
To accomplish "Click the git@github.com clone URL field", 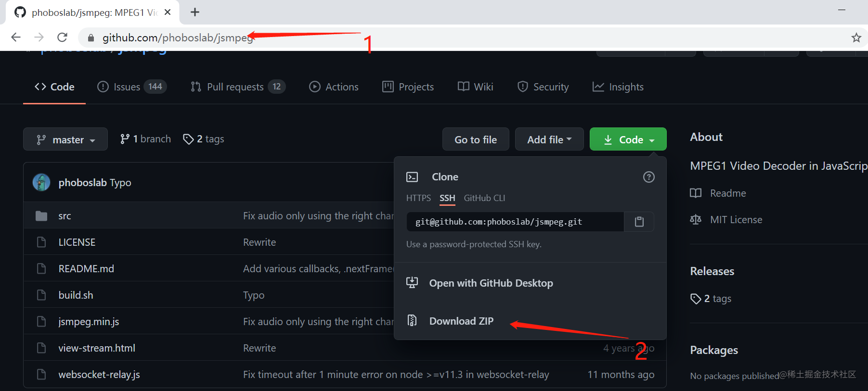I will click(515, 222).
